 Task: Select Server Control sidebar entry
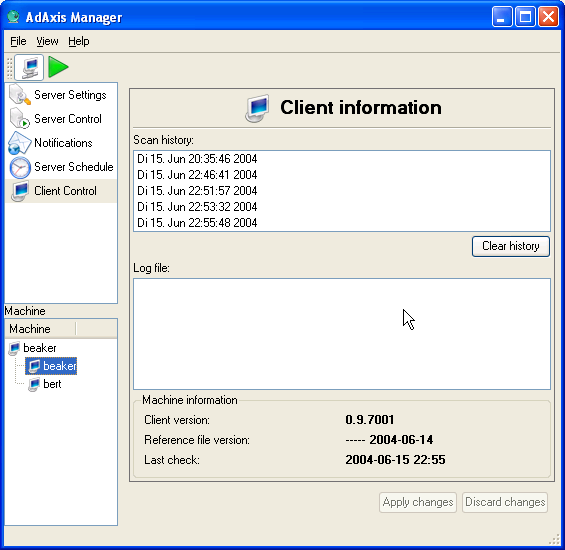(61, 119)
